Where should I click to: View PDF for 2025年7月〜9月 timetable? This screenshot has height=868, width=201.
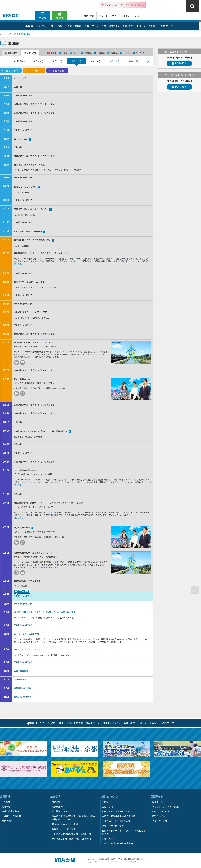pyautogui.click(x=179, y=63)
